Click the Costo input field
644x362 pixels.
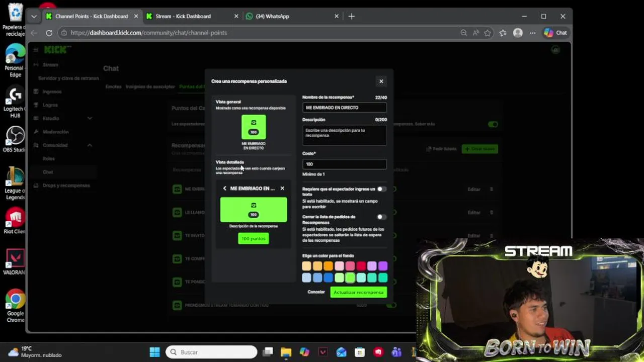click(344, 164)
